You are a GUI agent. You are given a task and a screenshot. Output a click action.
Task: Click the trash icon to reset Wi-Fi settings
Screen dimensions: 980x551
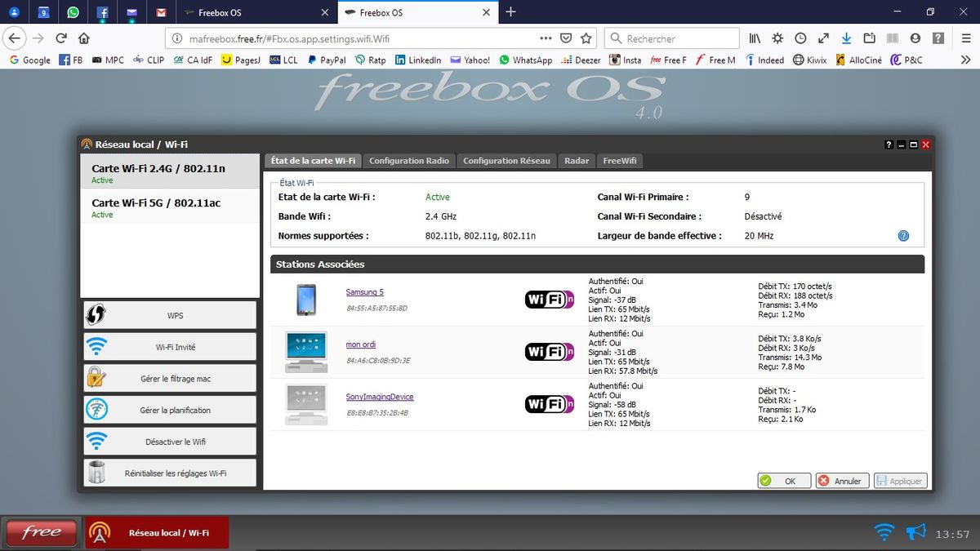96,472
